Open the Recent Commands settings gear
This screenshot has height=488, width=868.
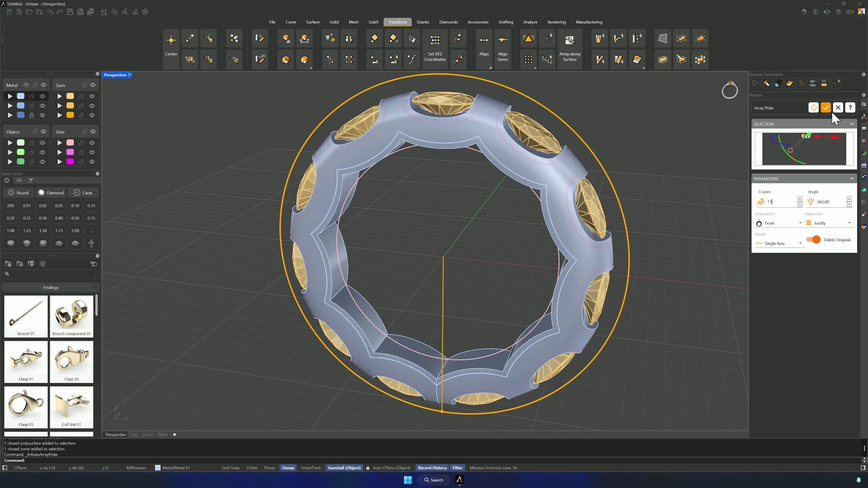[863, 74]
